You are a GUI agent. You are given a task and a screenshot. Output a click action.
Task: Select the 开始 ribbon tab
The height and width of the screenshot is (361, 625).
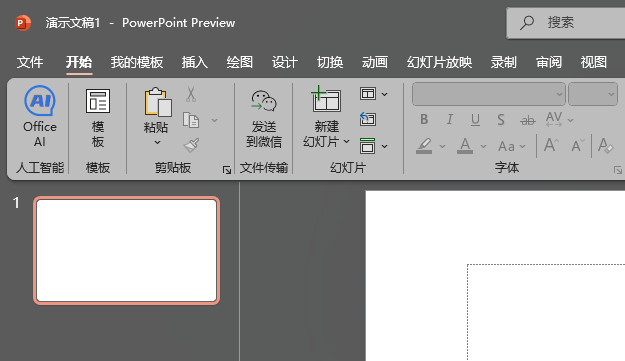point(79,62)
